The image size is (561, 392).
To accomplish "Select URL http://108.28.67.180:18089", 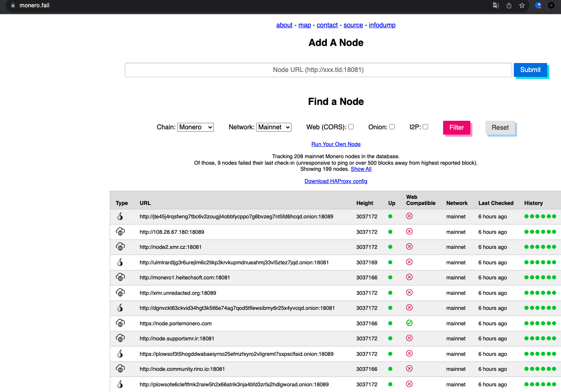I will [172, 232].
